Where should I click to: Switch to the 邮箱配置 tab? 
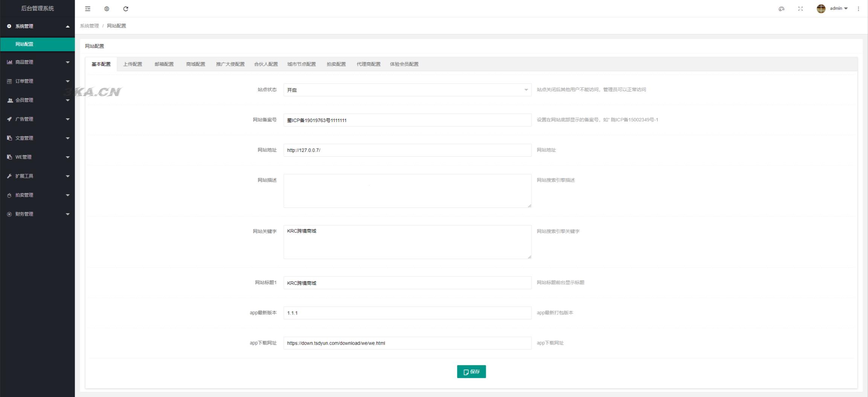coord(164,64)
